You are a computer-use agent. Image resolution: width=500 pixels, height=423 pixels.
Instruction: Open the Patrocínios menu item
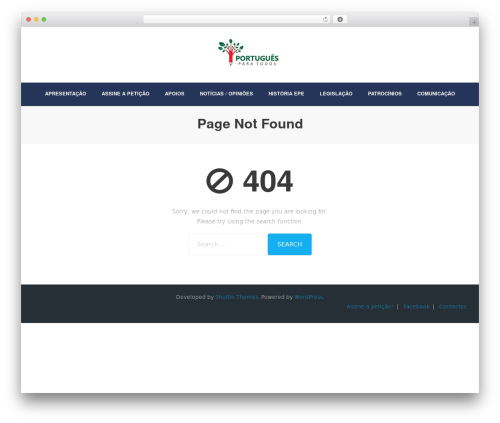pos(385,94)
